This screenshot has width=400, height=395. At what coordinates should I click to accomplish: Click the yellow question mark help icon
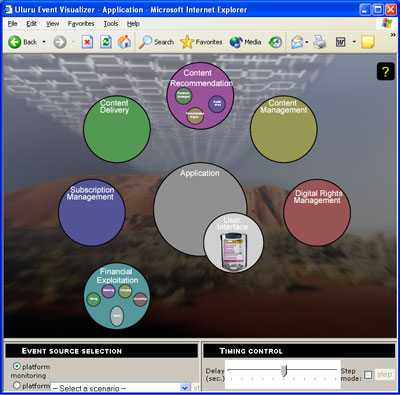pos(386,71)
